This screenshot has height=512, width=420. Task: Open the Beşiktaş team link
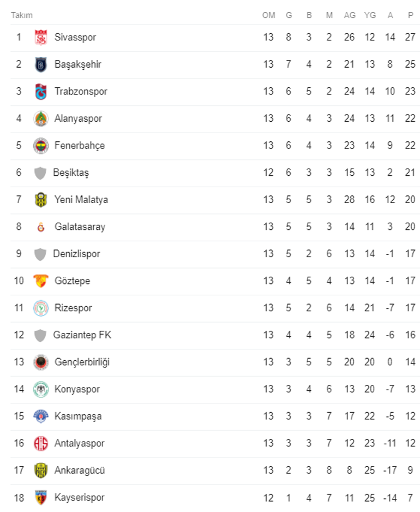tap(71, 172)
